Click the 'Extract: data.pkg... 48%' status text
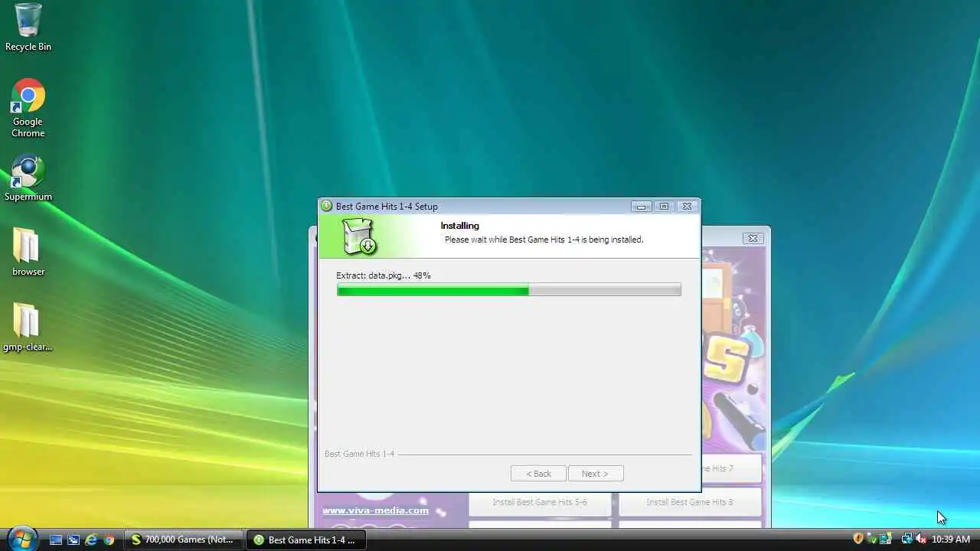Image resolution: width=980 pixels, height=551 pixels. coord(384,275)
